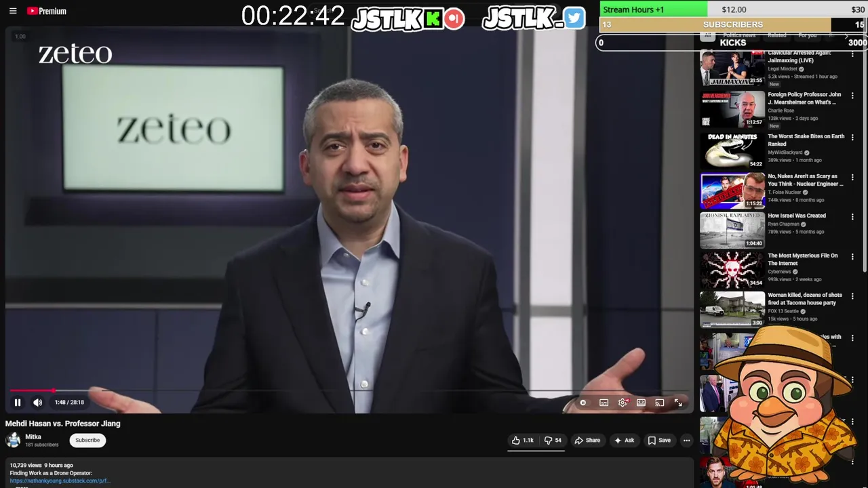Open the nathankyoung substack link

60,481
